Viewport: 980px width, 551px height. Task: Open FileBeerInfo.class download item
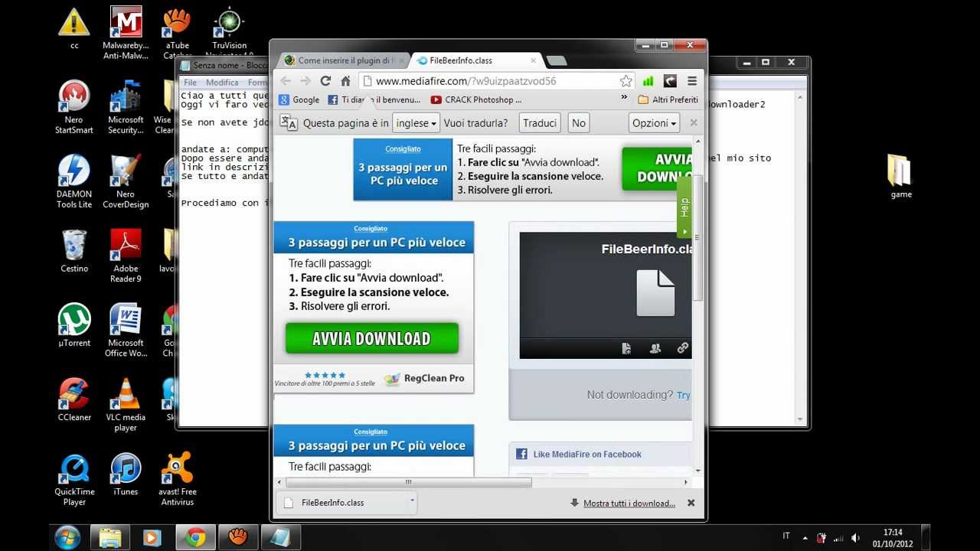tap(342, 503)
